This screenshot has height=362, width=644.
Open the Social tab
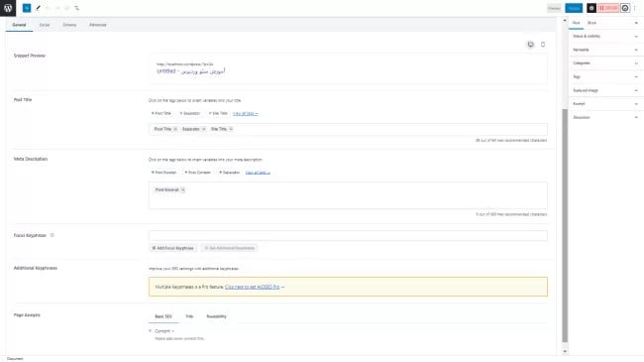[45, 25]
